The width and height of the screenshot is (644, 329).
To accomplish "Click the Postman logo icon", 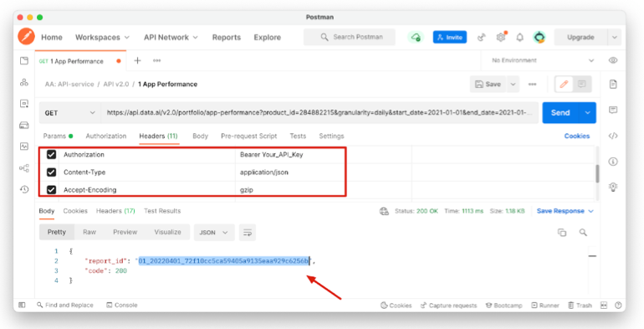I will pos(26,37).
